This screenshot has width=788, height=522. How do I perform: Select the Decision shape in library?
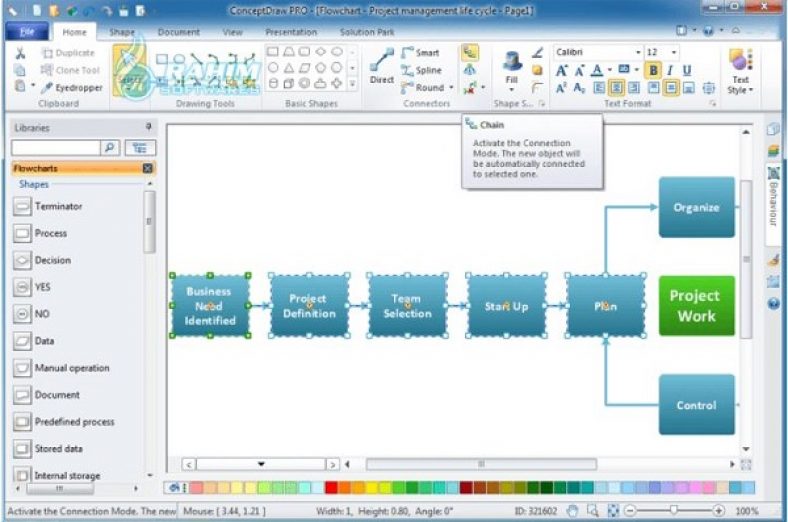[42, 260]
